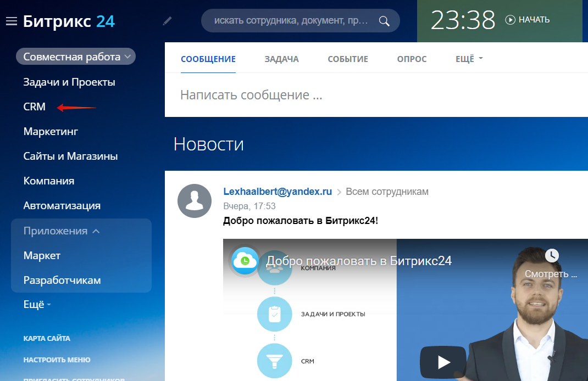Click the Всем сотрудникам recipient link
Image resolution: width=588 pixels, height=381 pixels.
[387, 192]
